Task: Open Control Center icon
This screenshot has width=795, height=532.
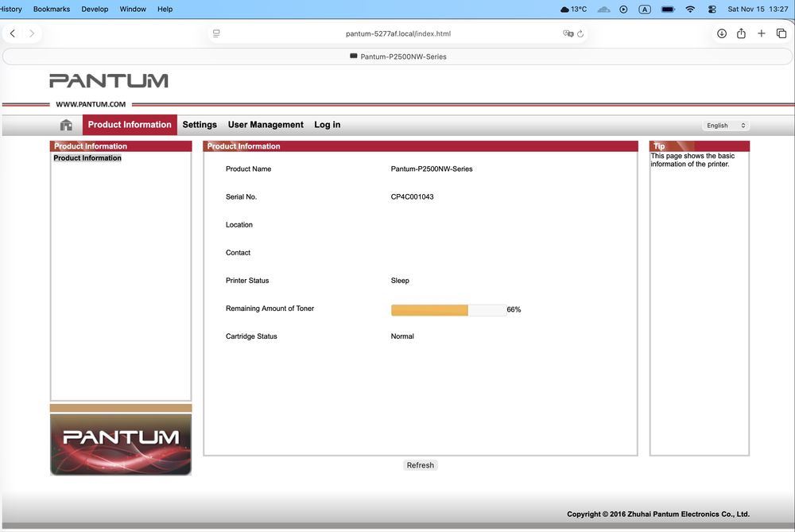Action: coord(712,9)
